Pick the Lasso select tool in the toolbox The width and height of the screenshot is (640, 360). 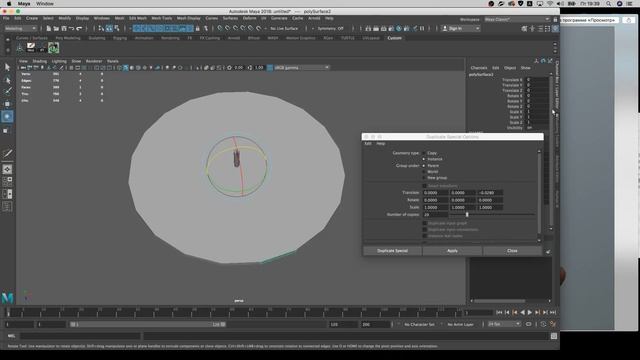7,80
